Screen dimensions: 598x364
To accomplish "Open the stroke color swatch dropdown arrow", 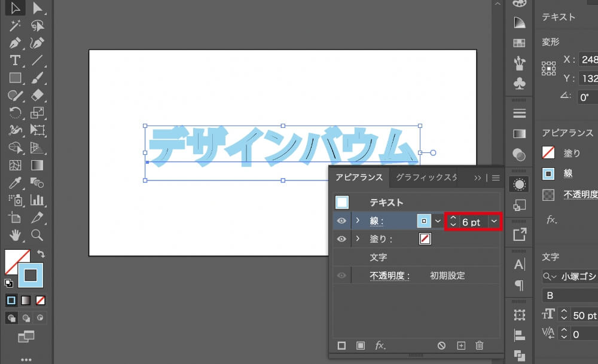I will click(438, 221).
